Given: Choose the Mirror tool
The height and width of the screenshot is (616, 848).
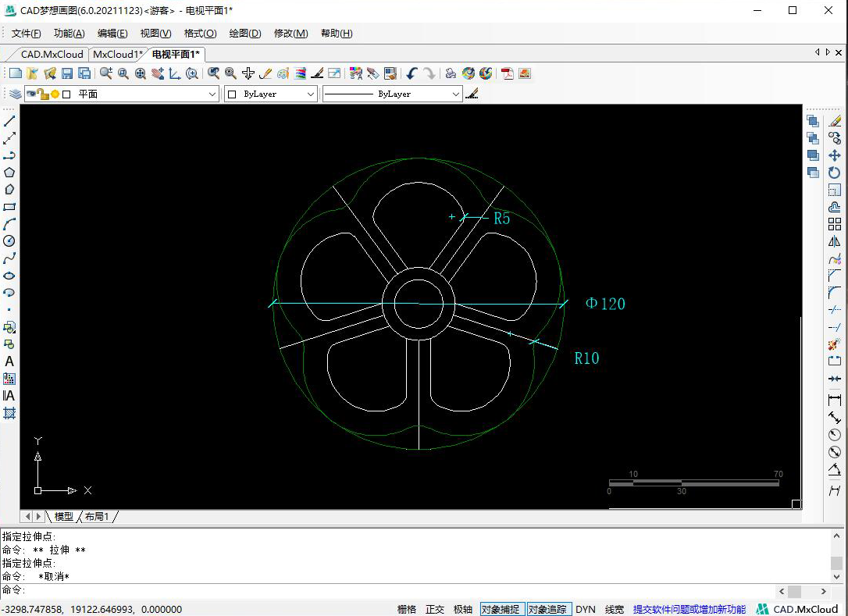Looking at the screenshot, I should coord(835,241).
